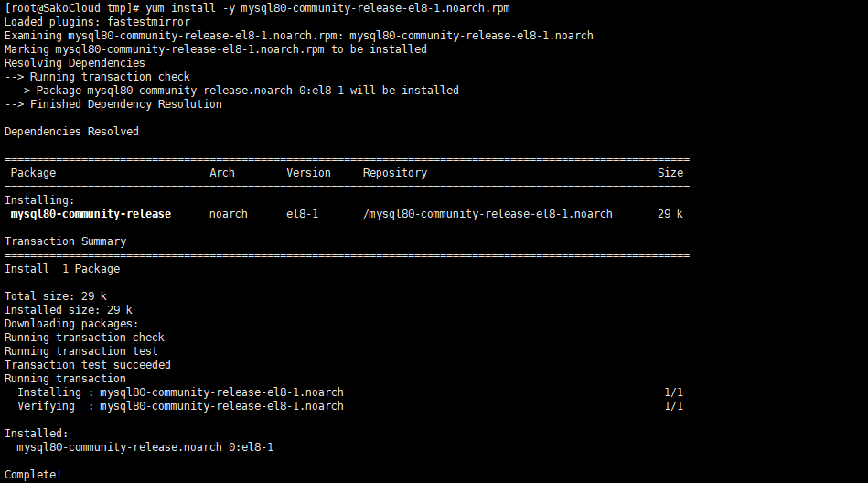
Task: Click the "Running transaction" line
Action: (65, 379)
